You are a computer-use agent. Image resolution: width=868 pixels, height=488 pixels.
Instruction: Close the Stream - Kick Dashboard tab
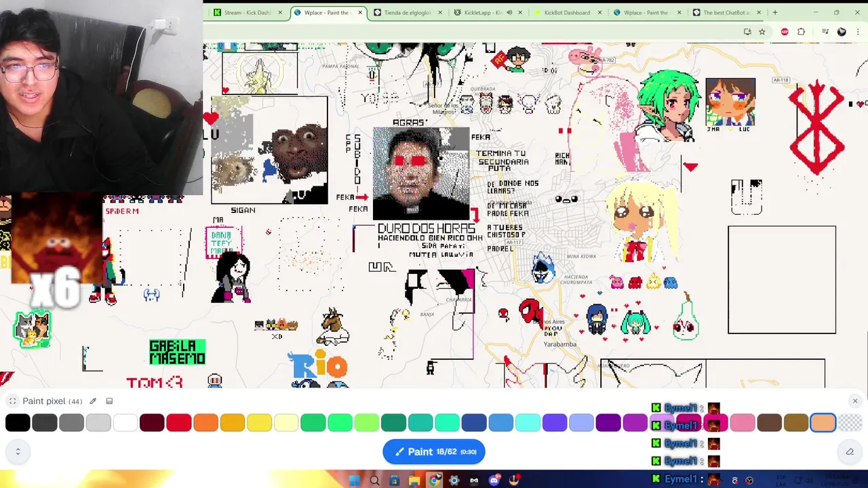point(280,12)
